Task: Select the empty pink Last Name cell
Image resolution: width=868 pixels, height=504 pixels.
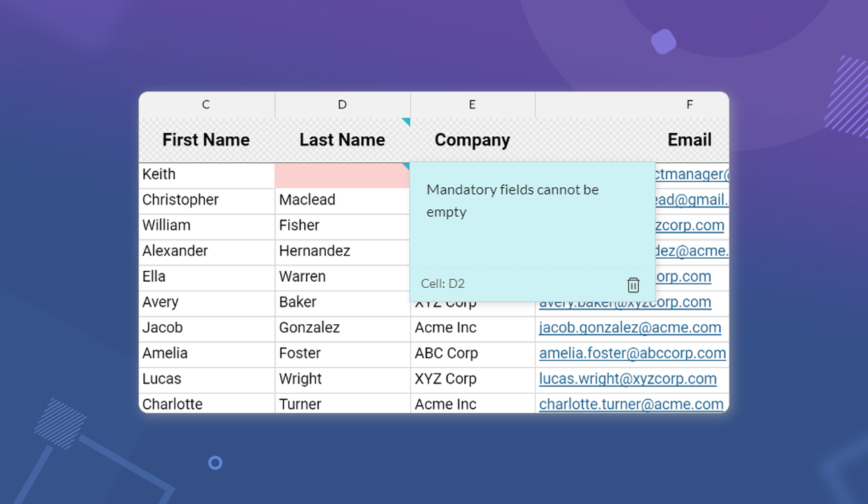Action: coord(343,175)
